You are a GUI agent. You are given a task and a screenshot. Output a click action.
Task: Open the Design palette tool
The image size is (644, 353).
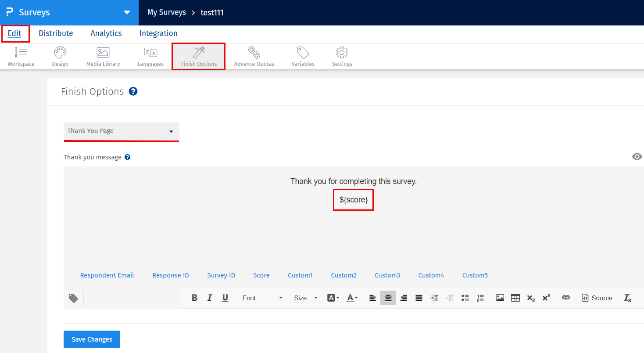(60, 57)
